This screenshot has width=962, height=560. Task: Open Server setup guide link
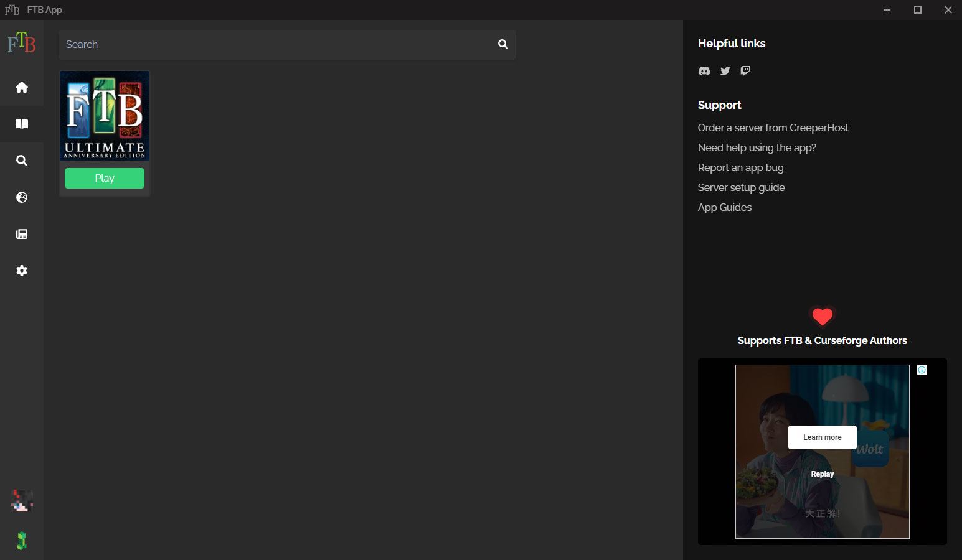(742, 187)
